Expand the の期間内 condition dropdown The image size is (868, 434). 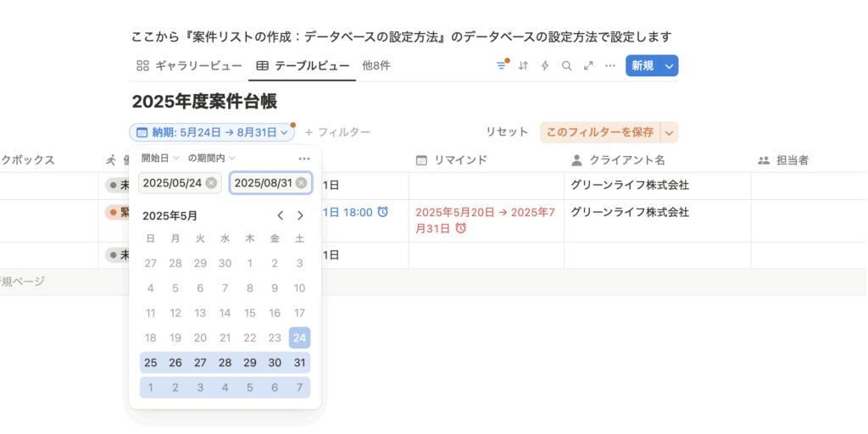[211, 158]
